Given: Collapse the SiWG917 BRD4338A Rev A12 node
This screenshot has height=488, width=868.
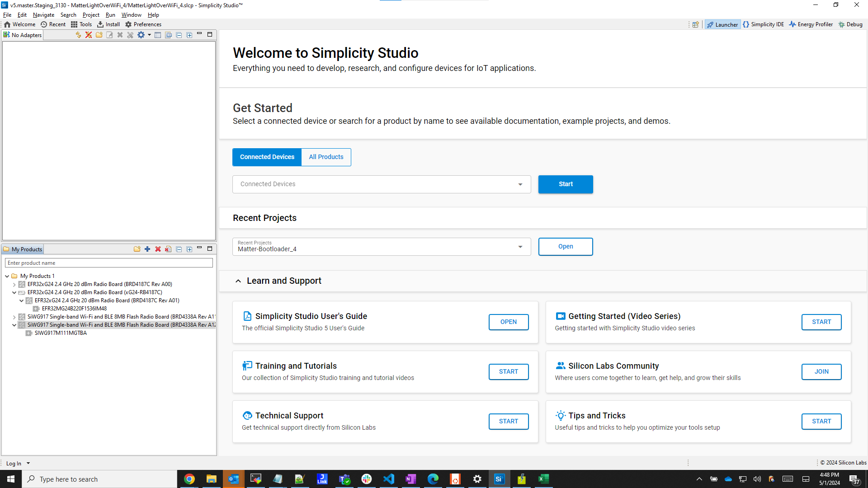Looking at the screenshot, I should pyautogui.click(x=14, y=325).
